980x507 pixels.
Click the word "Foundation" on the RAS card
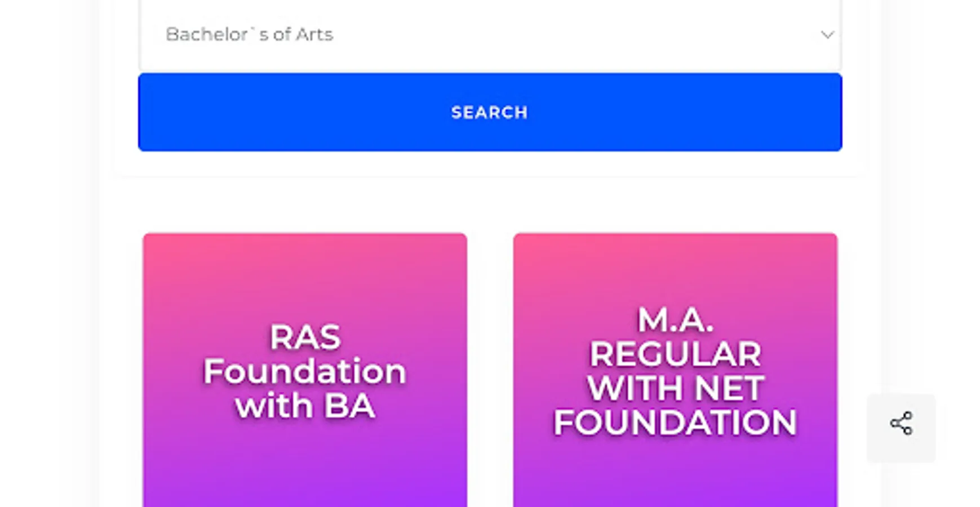[305, 372]
